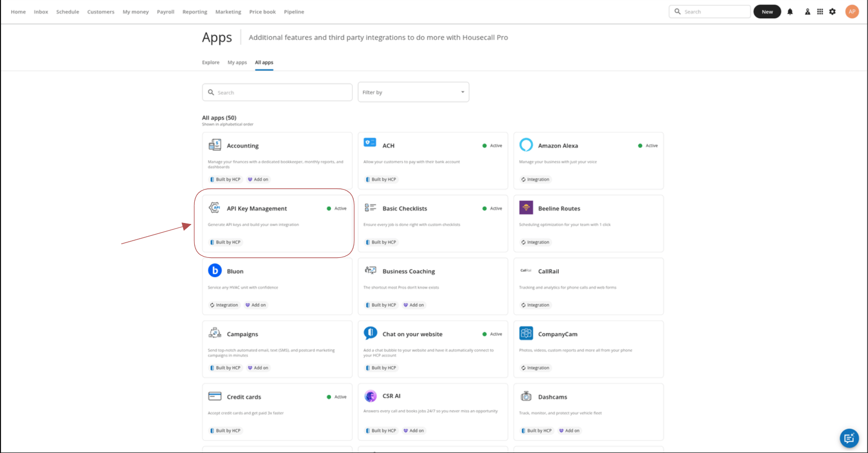Go to Home in top navigation
The width and height of the screenshot is (868, 453).
point(18,12)
